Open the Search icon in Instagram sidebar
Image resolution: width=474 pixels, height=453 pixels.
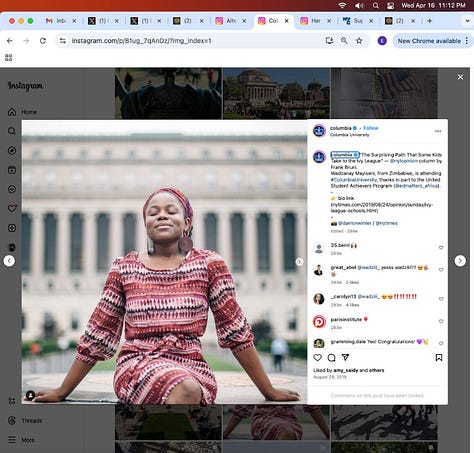click(x=12, y=131)
